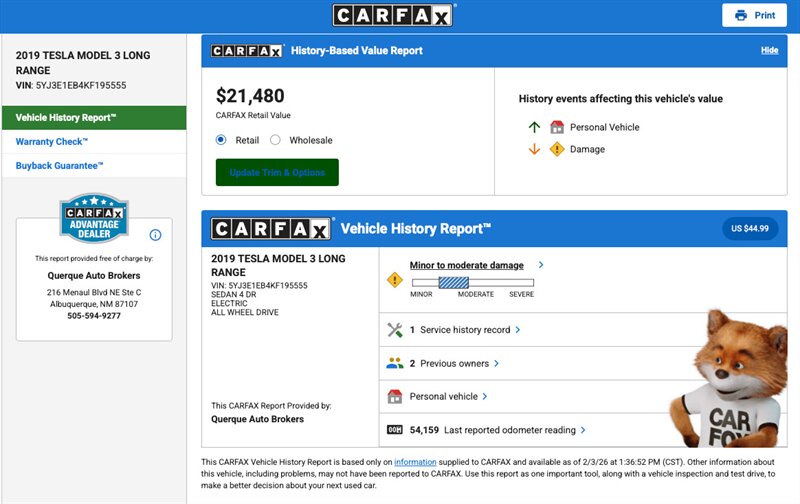Click the wrench service history icon
This screenshot has width=800, height=504.
point(394,330)
